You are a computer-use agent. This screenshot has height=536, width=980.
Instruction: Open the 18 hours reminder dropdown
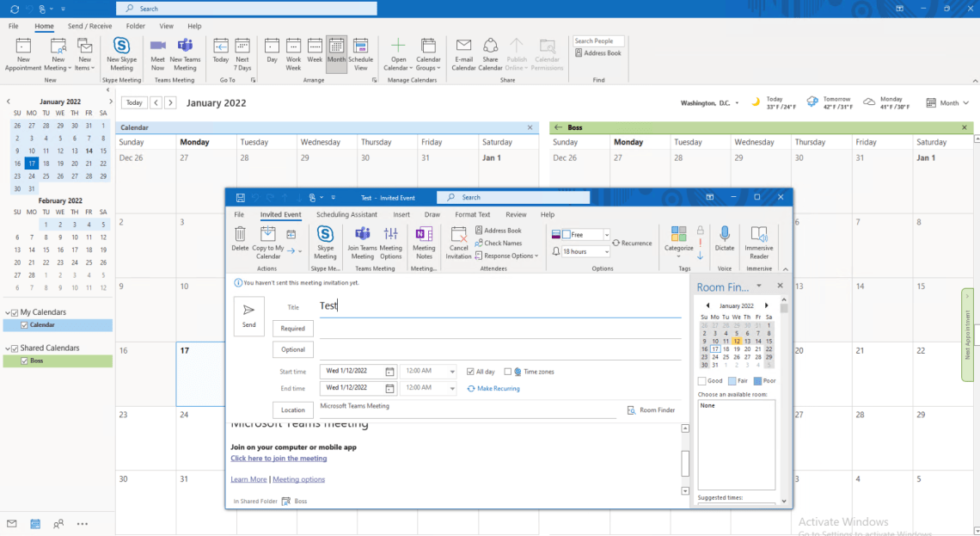tap(606, 252)
